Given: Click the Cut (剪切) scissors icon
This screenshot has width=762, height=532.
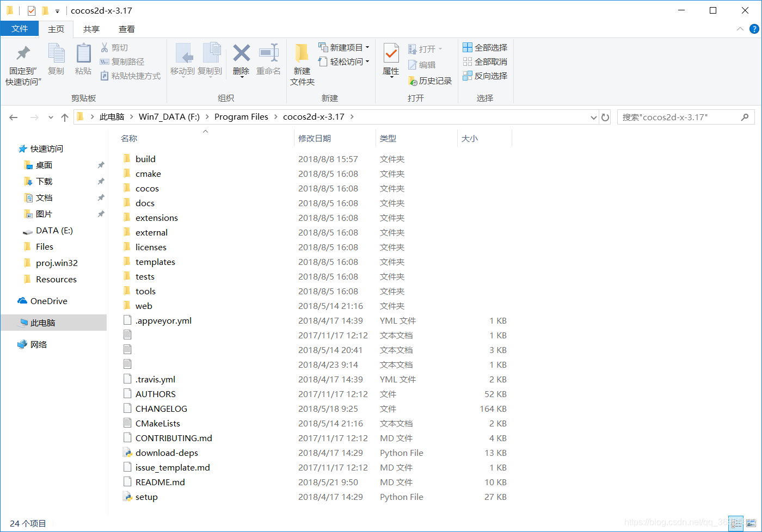Looking at the screenshot, I should (105, 48).
